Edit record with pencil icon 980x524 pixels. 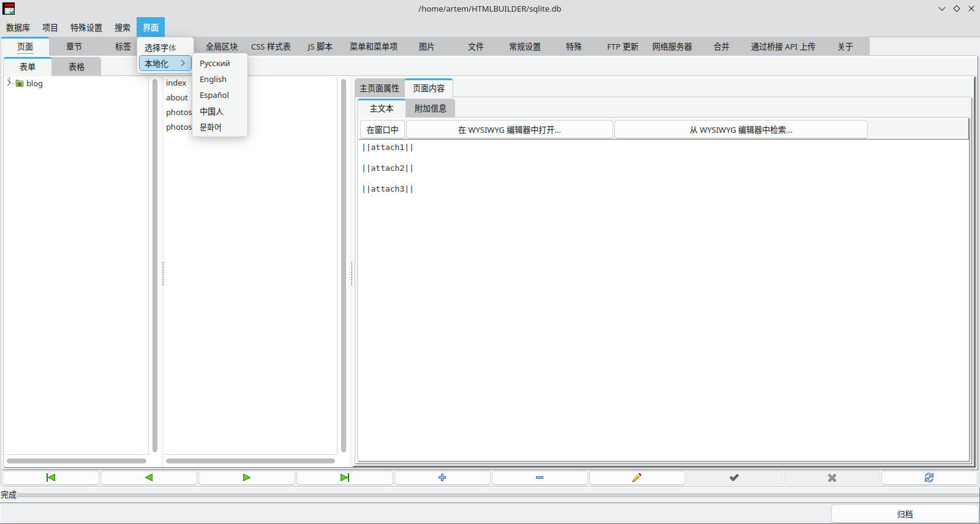coord(637,477)
